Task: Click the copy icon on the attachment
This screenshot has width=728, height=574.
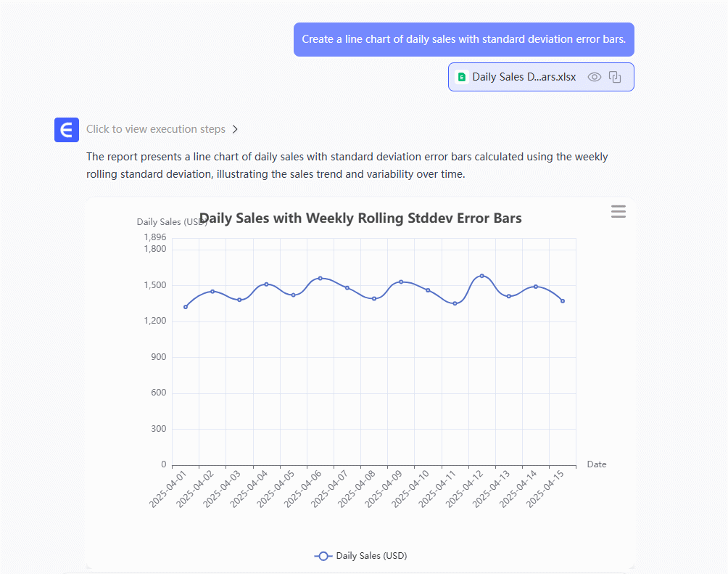Action: click(615, 77)
